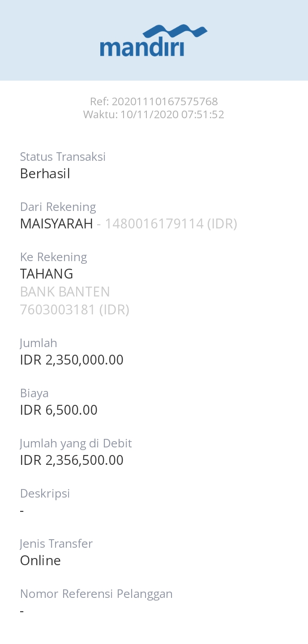Click the Ke Rekening label
This screenshot has height=644, width=308.
click(54, 257)
